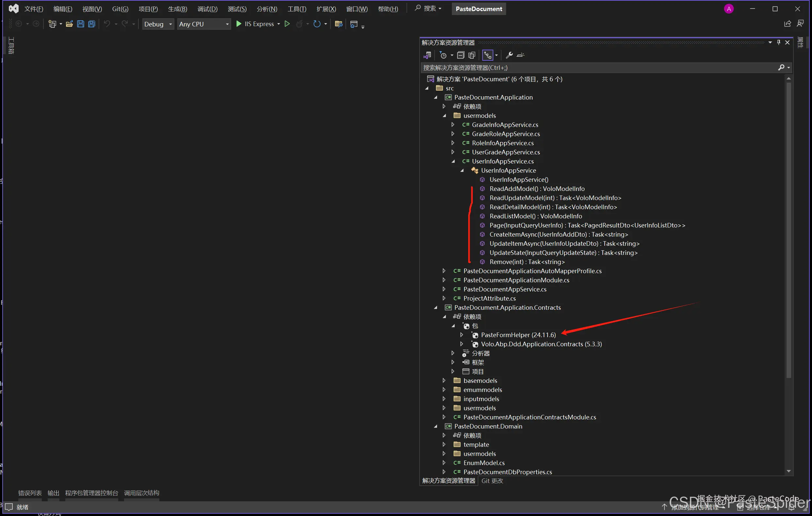812x516 pixels.
Task: Click the pending changes filter clock icon
Action: [443, 55]
